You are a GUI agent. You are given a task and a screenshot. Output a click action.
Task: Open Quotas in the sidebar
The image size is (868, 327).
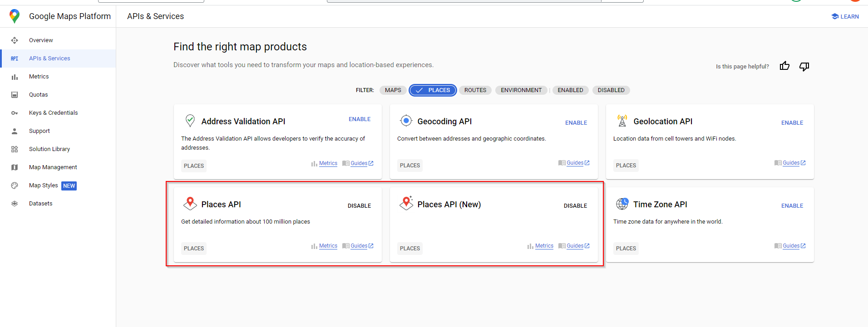(38, 95)
